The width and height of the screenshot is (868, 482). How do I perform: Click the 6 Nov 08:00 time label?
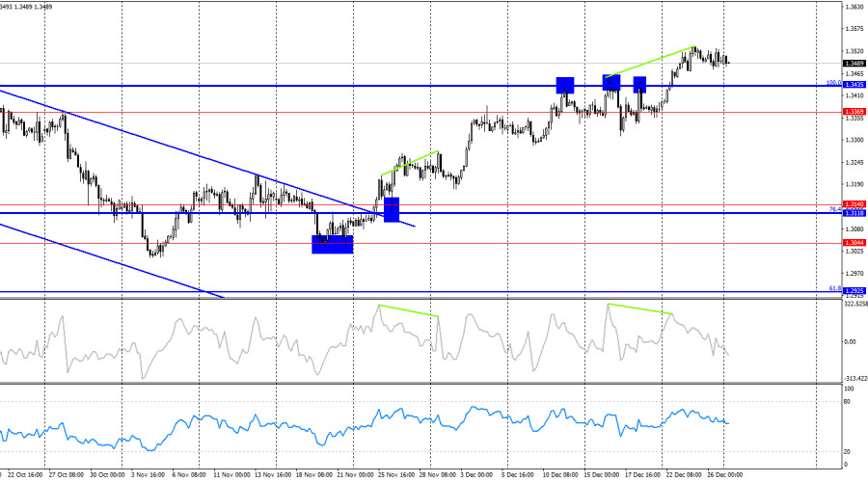189,475
